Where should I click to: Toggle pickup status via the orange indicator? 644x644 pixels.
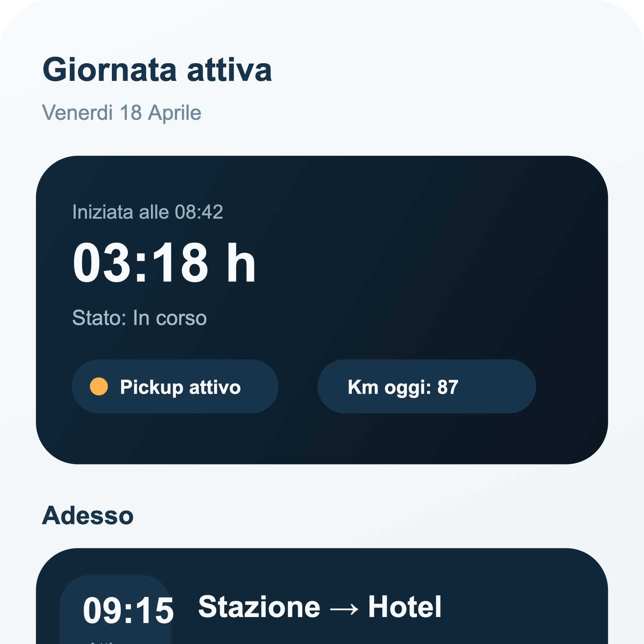pyautogui.click(x=99, y=386)
